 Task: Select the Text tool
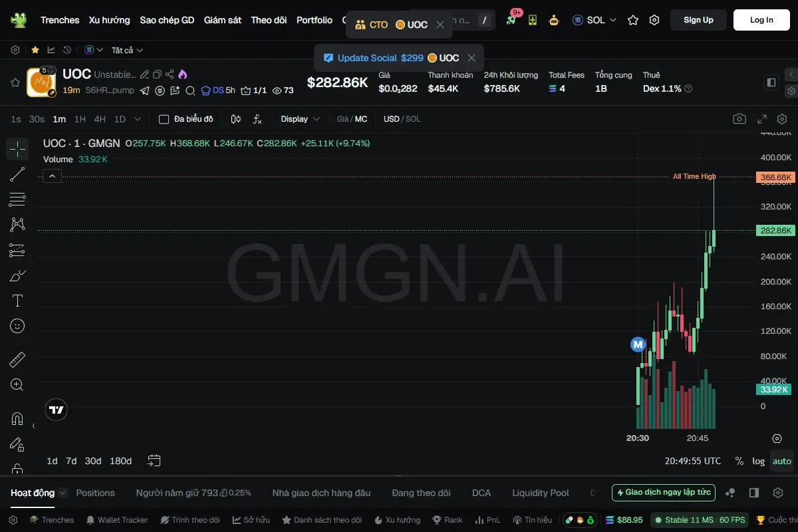17,301
